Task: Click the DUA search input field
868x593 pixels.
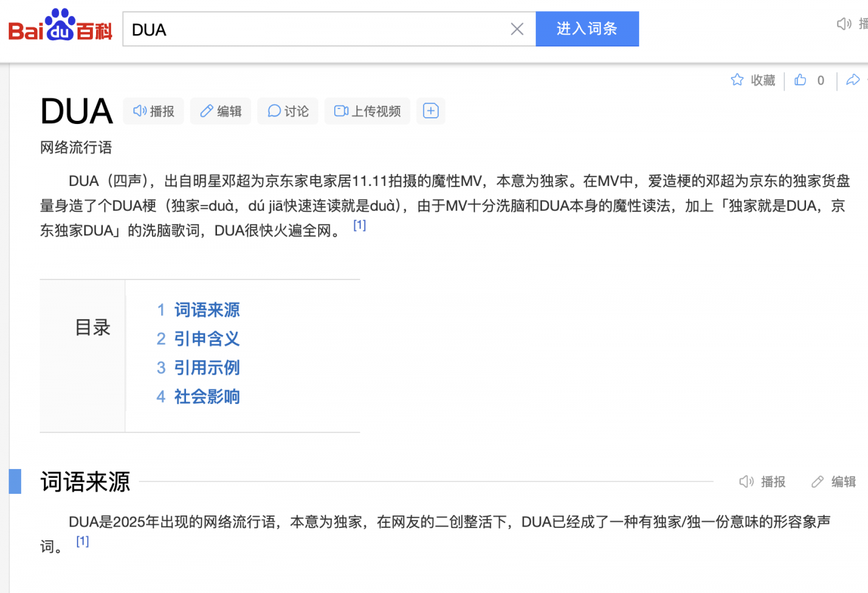Action: click(x=316, y=29)
